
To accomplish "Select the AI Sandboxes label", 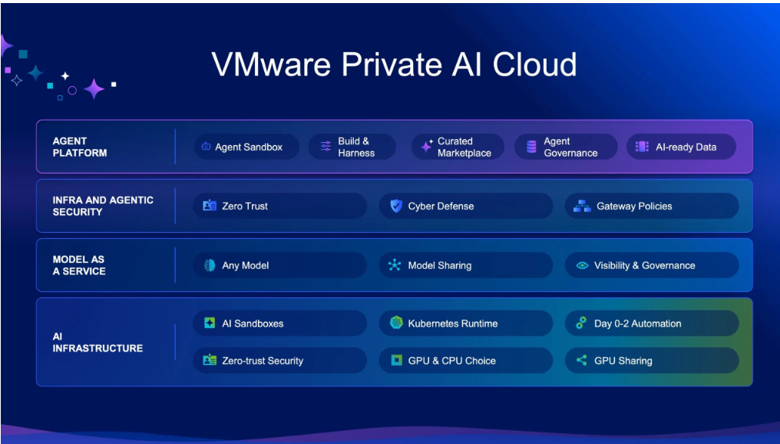I will tap(253, 324).
